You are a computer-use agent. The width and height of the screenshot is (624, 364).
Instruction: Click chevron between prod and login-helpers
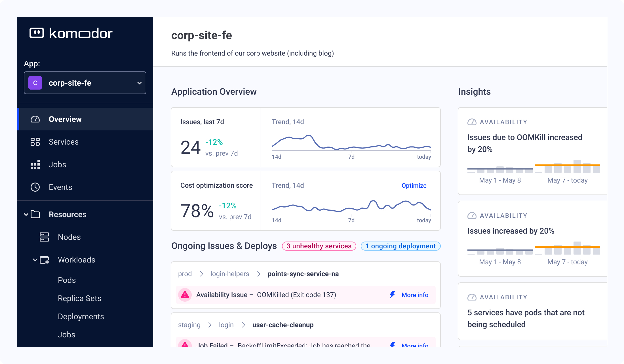pos(201,274)
